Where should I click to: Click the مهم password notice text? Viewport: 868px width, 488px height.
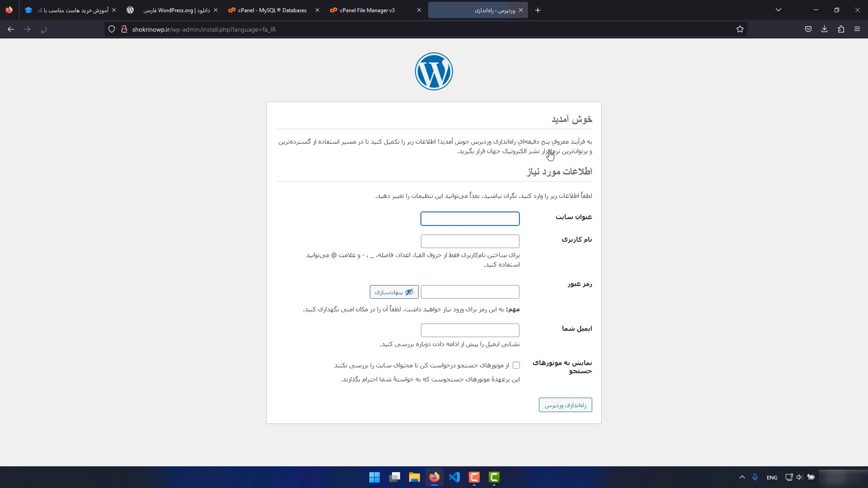tap(411, 310)
